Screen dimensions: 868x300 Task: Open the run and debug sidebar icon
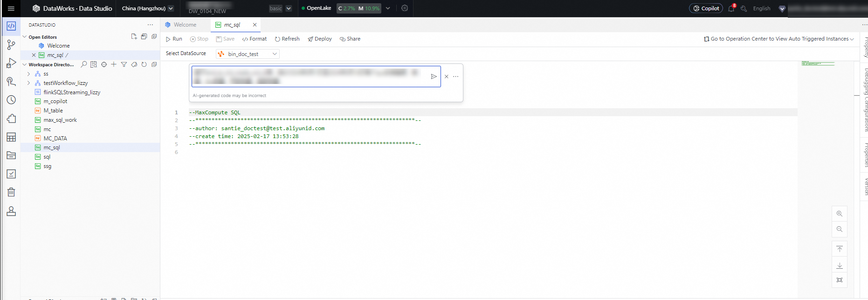11,63
